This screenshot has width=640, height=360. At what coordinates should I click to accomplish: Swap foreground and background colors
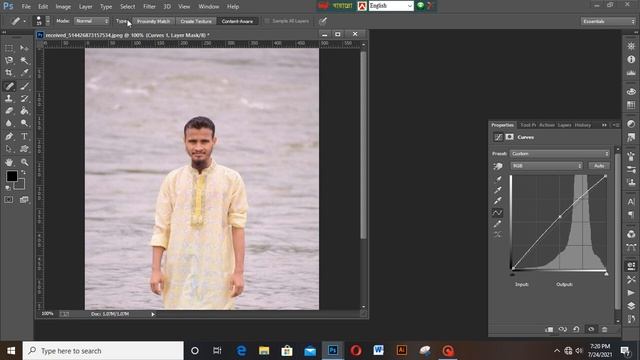tap(23, 173)
